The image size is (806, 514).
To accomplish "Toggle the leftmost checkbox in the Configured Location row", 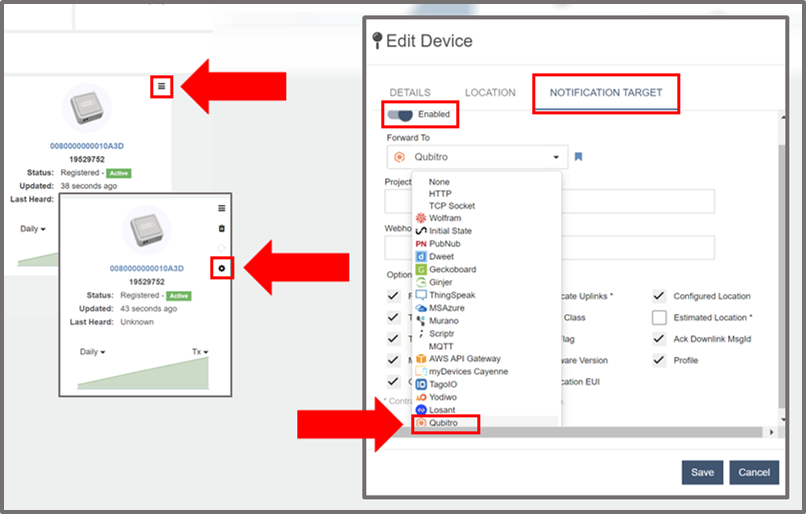I will [393, 296].
